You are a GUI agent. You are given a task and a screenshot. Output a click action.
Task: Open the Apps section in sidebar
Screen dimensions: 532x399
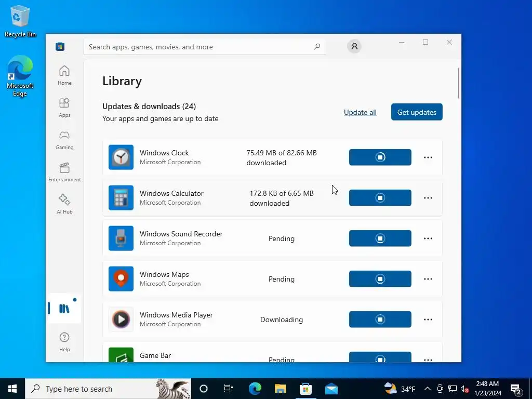tap(64, 108)
